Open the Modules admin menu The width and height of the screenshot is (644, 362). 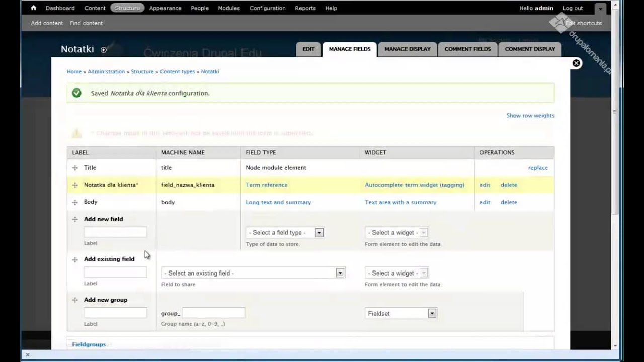229,8
